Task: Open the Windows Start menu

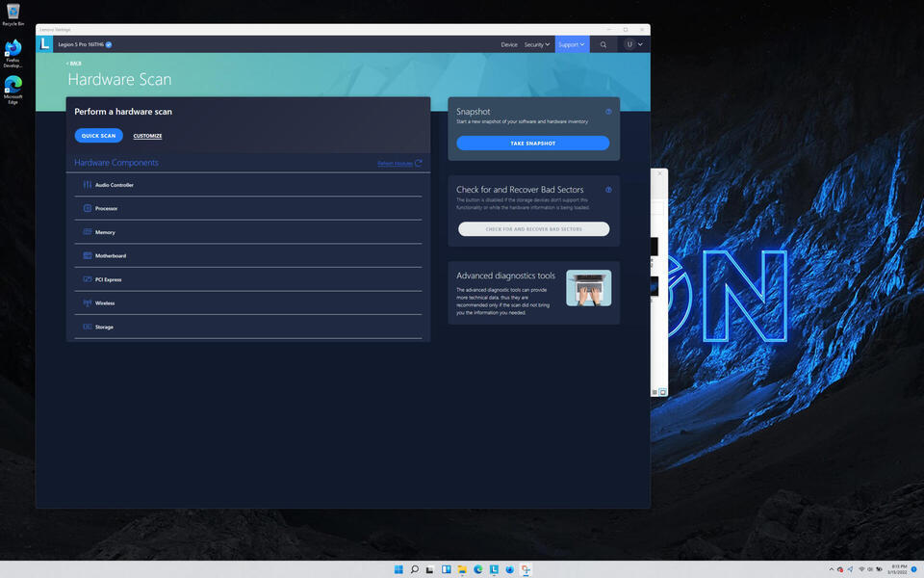Action: pos(398,569)
